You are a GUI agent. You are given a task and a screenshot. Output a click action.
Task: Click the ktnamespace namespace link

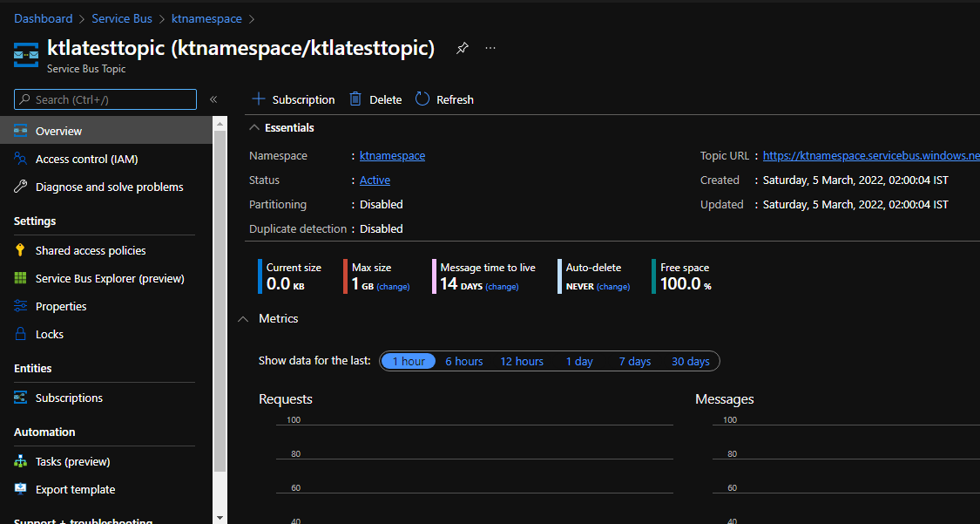click(x=393, y=155)
